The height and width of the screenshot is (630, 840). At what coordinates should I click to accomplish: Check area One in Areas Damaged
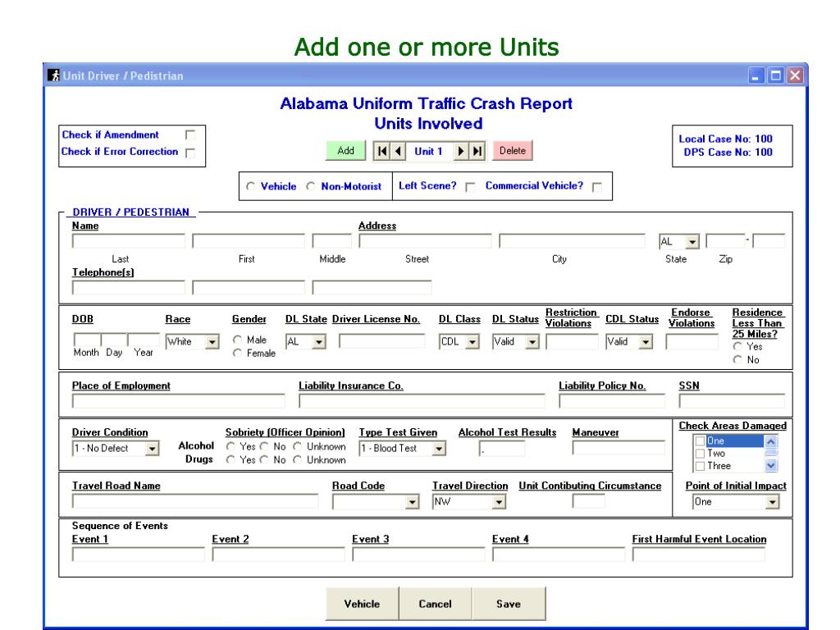pos(700,441)
